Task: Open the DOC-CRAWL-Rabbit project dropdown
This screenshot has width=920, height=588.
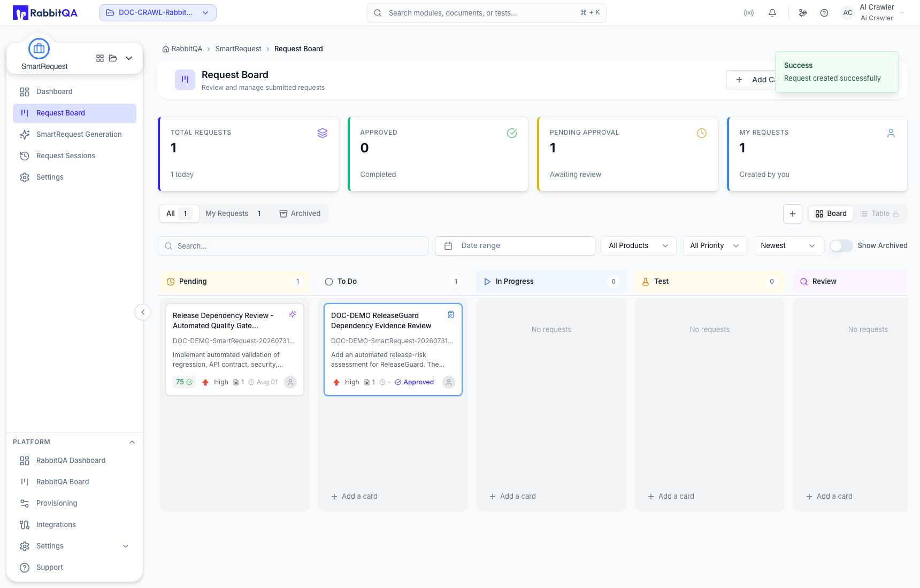Action: [158, 13]
